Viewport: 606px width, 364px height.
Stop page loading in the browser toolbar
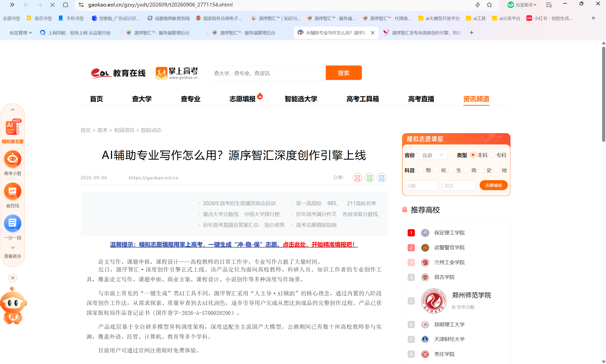[x=52, y=5]
